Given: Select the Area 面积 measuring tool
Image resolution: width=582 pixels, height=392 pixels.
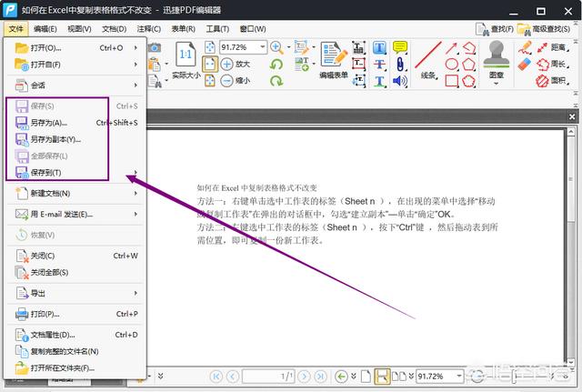Looking at the screenshot, I should [552, 81].
